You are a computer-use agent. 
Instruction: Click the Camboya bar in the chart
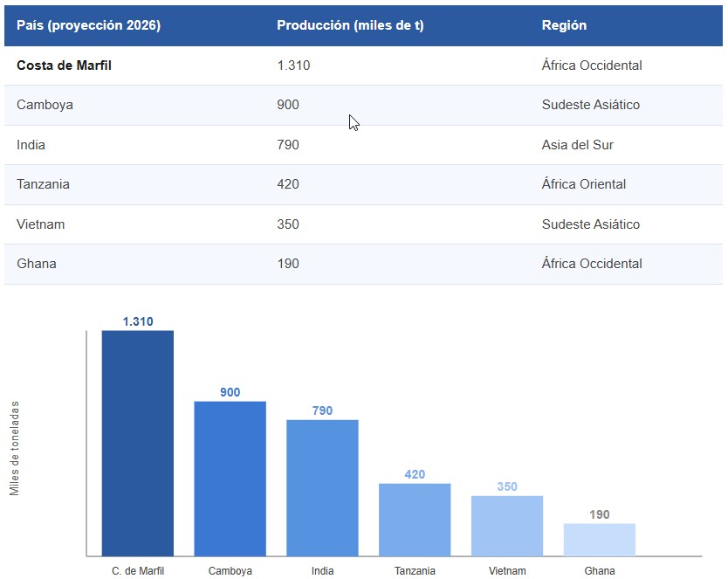tap(230, 479)
